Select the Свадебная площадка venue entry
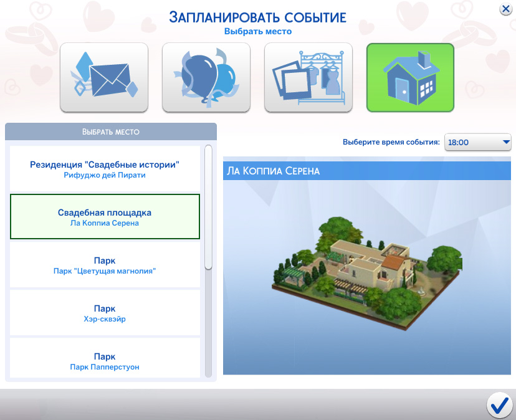The height and width of the screenshot is (420, 516). (105, 212)
